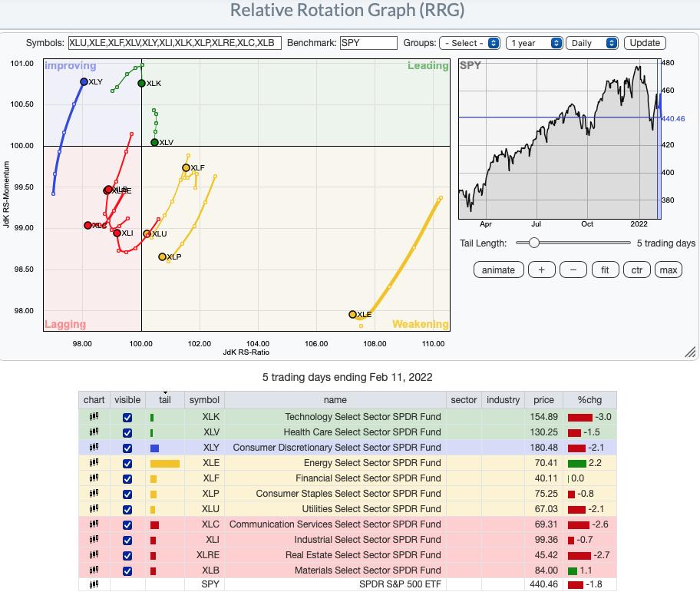Open the chart icon for XLE row
Screen dimensions: 700x592
click(94, 463)
